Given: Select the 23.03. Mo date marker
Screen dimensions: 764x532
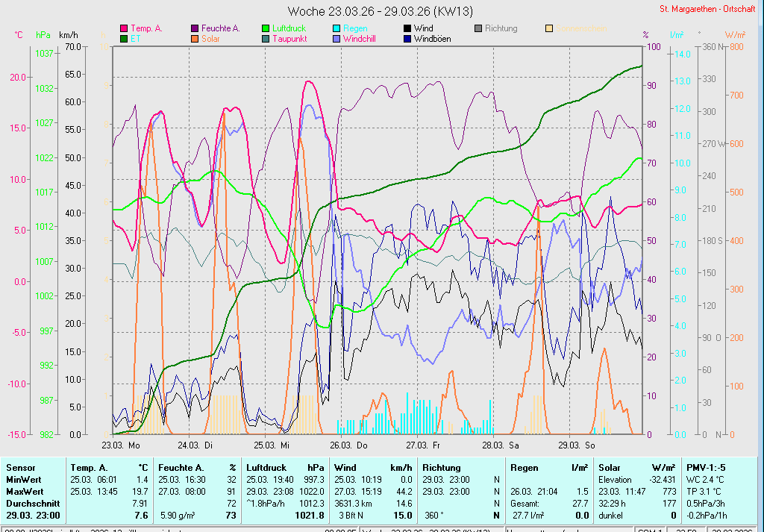Looking at the screenshot, I should pyautogui.click(x=121, y=445).
